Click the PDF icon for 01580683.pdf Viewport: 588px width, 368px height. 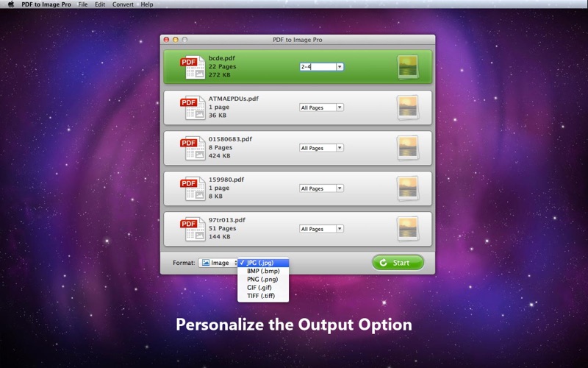[193, 148]
